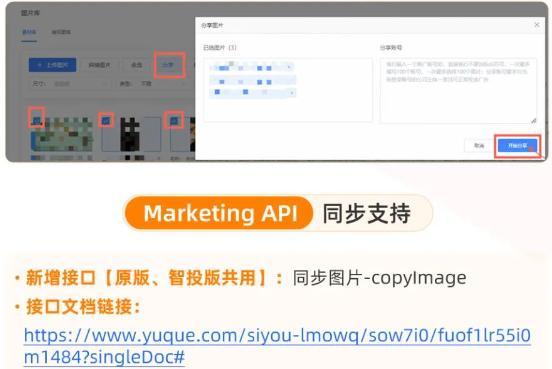This screenshot has width=552, height=369.
Task: Uncheck the checkbox on the green mosaic thumbnail
Action: pyautogui.click(x=36, y=120)
